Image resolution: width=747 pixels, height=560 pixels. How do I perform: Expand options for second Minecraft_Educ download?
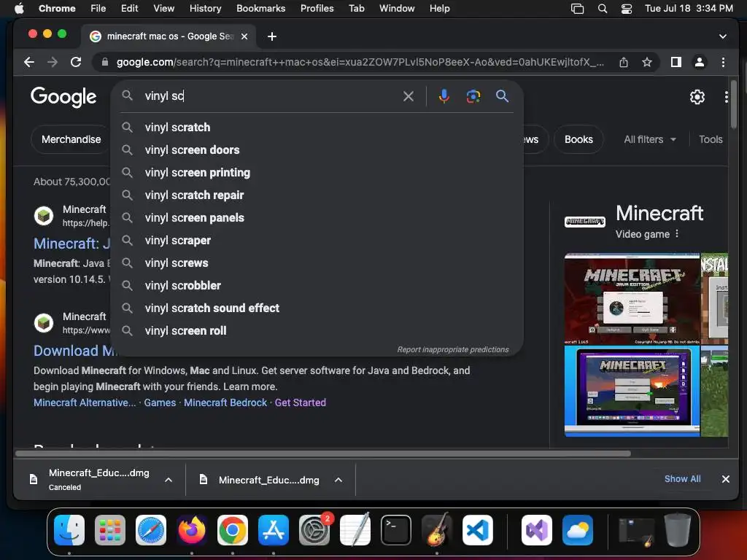coord(338,480)
